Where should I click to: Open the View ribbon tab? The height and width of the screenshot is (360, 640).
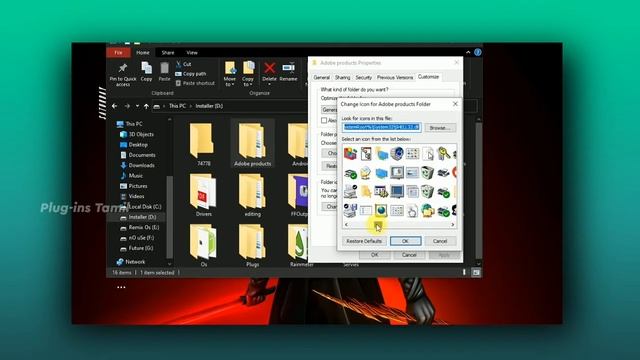click(x=192, y=53)
